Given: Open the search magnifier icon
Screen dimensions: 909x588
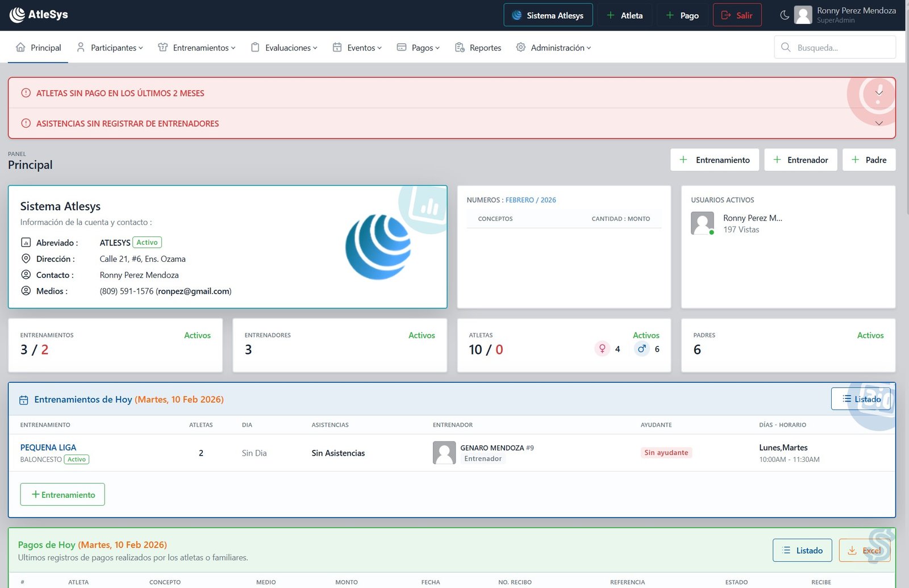Looking at the screenshot, I should (786, 47).
